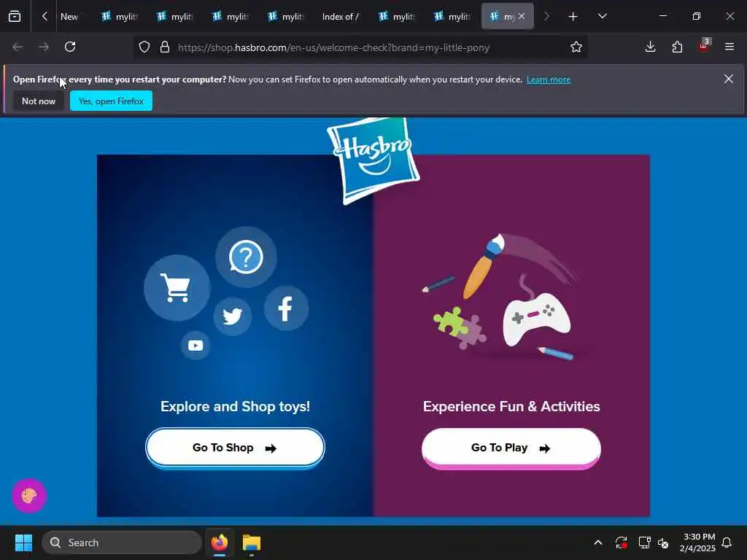Close the active tab
The height and width of the screenshot is (560, 747).
click(522, 16)
